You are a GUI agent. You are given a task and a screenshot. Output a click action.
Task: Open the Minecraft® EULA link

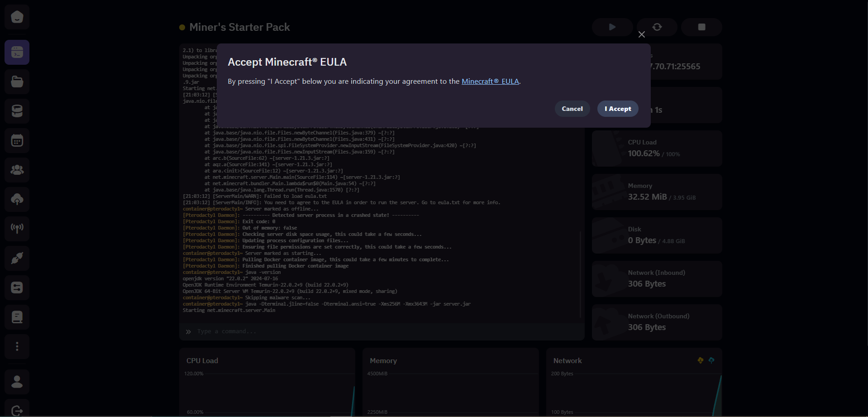(x=490, y=81)
